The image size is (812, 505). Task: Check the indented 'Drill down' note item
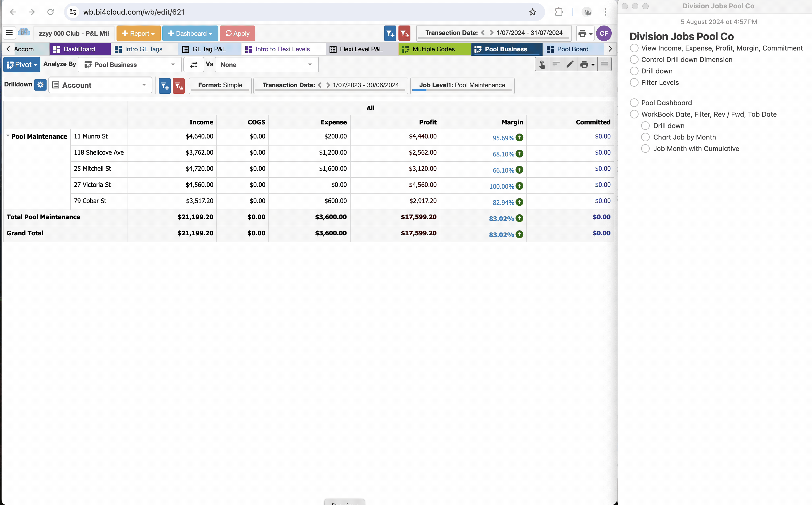coord(646,125)
